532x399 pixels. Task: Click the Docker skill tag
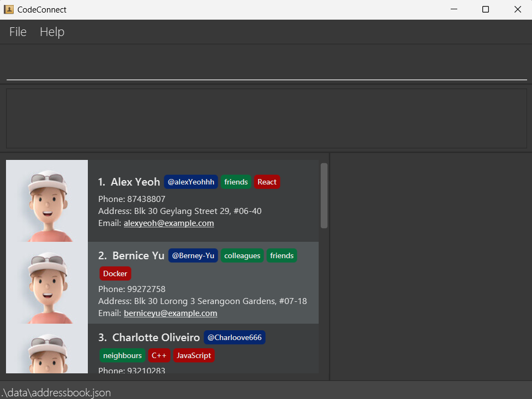click(115, 273)
